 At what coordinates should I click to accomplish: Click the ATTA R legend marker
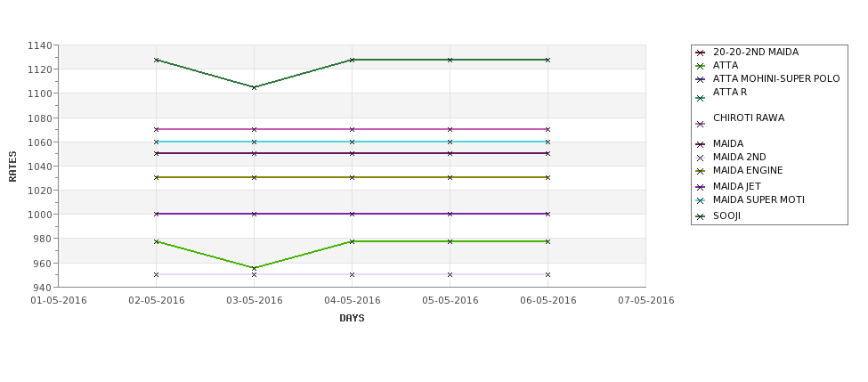701,98
